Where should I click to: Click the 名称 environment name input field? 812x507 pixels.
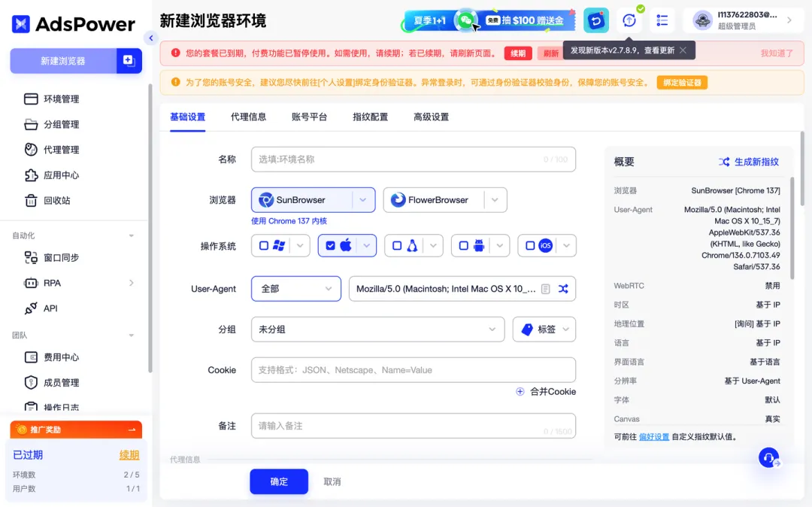(398, 159)
